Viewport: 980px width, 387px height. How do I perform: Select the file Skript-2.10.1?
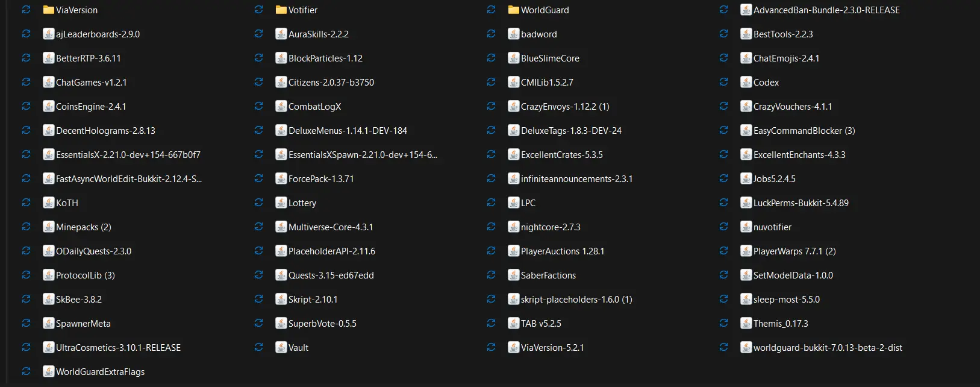pyautogui.click(x=313, y=300)
